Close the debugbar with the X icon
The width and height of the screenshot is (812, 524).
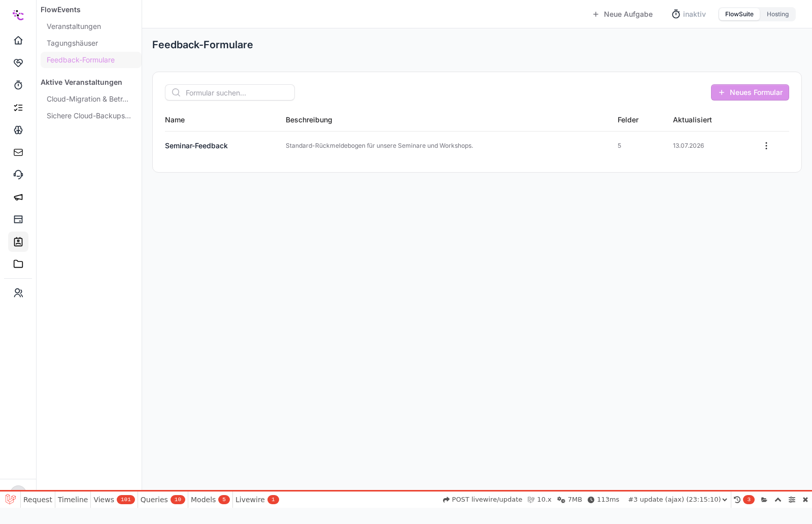[x=805, y=500]
